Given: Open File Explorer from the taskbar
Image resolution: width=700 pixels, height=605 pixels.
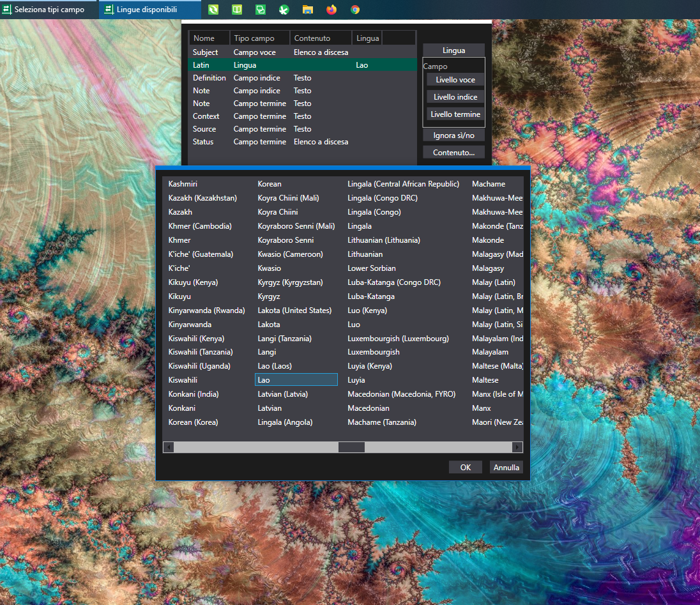Looking at the screenshot, I should [x=308, y=10].
